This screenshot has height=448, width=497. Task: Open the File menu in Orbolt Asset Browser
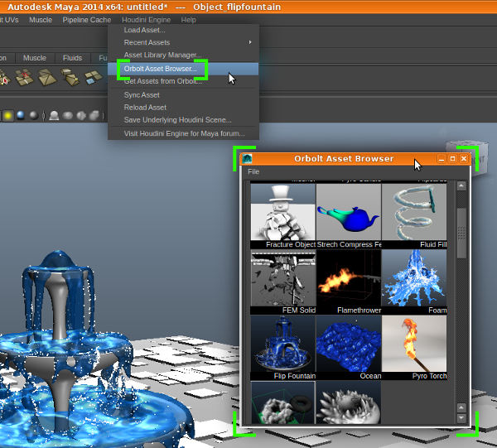pos(253,171)
